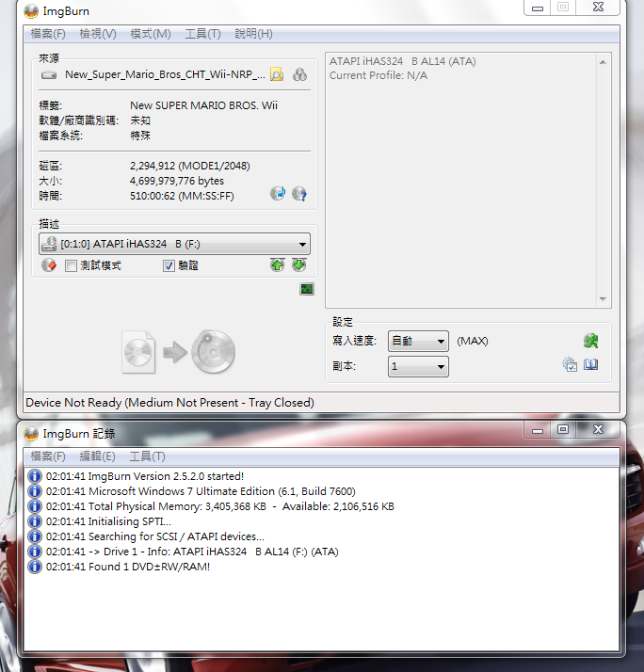Screen dimensions: 644x672
Task: Click the erase disc icon near test mode
Action: coord(49,265)
